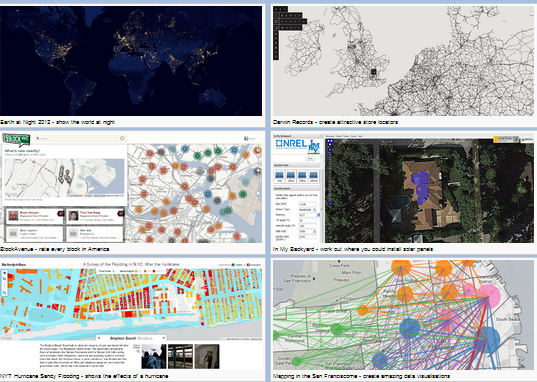Image resolution: width=537 pixels, height=382 pixels.
Task: Focus the BlockAvenue search field
Action: (x=80, y=138)
